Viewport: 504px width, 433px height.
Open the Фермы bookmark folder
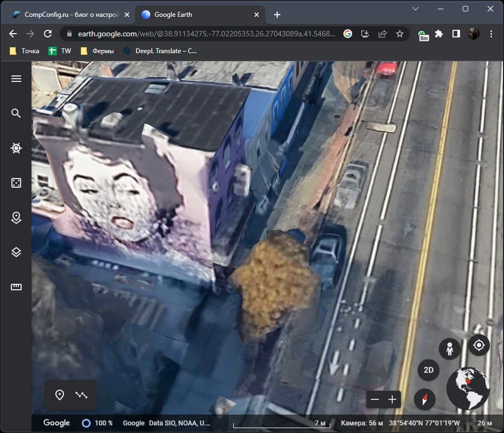click(97, 51)
